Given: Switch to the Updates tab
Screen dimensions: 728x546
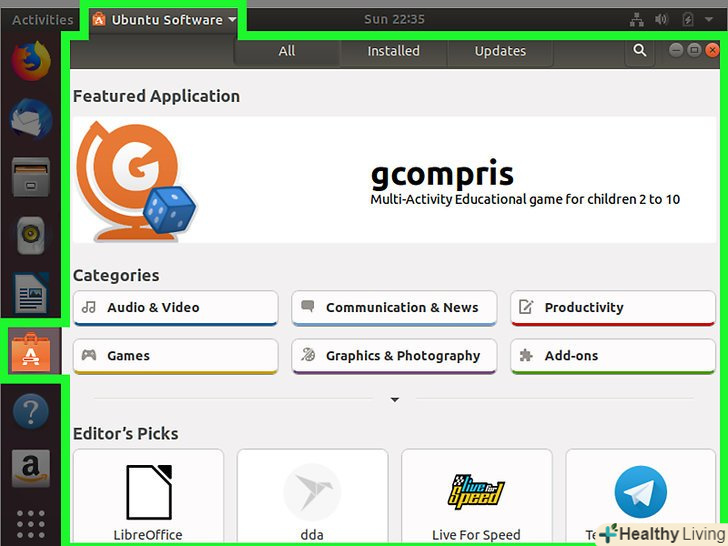Looking at the screenshot, I should pyautogui.click(x=500, y=51).
